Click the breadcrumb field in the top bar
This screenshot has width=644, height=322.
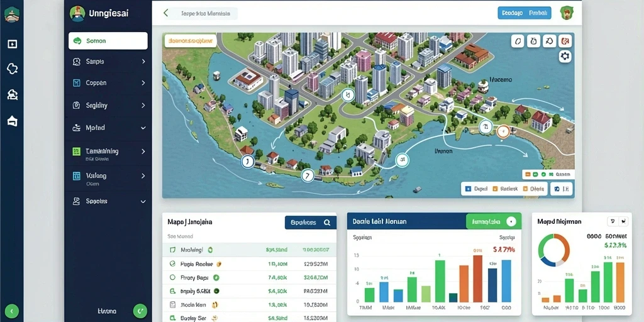[x=205, y=13]
